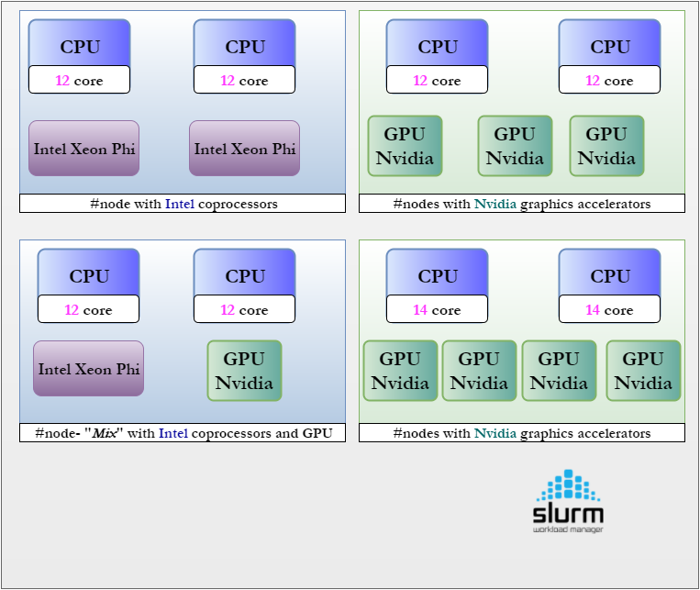
Task: Choose the rightmost GPU Nvidia block in the three-GPU node
Action: click(606, 146)
